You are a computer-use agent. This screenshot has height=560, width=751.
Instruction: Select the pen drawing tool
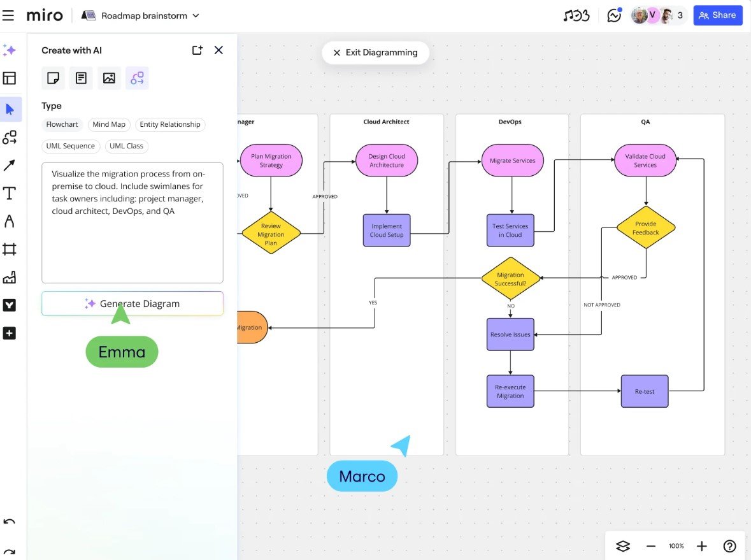(10, 221)
